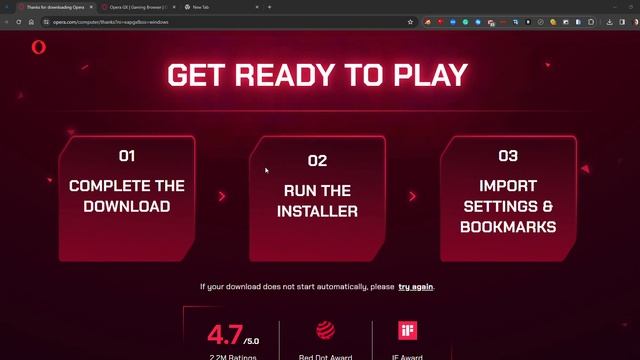Viewport: 640px width, 360px height.
Task: Click the 'GET READY TO PLAY' heading
Action: click(318, 75)
